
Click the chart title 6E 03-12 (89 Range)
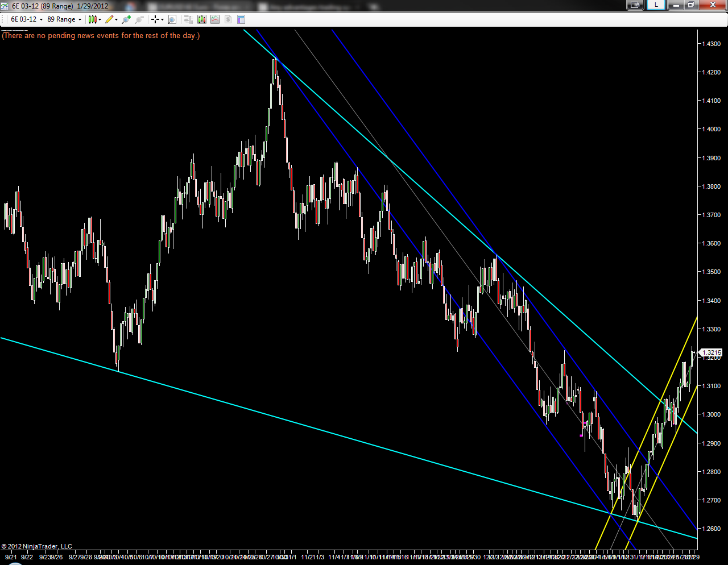tap(43, 6)
